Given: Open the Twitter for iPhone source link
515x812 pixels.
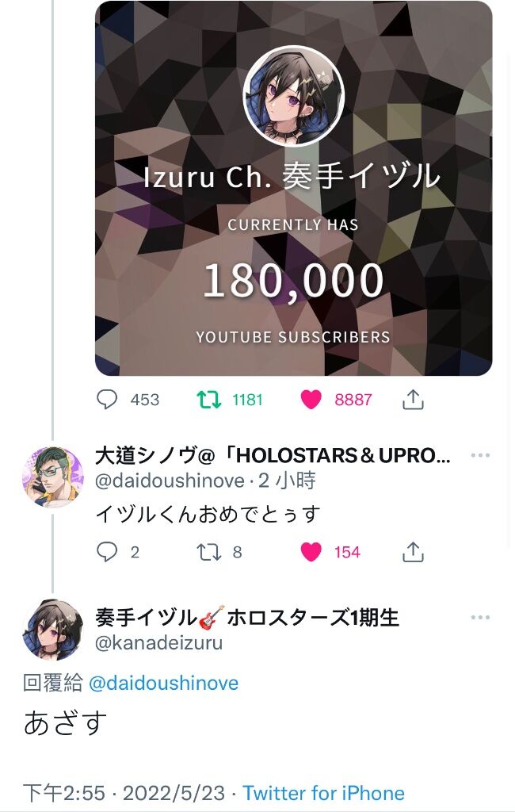Looking at the screenshot, I should [x=323, y=793].
